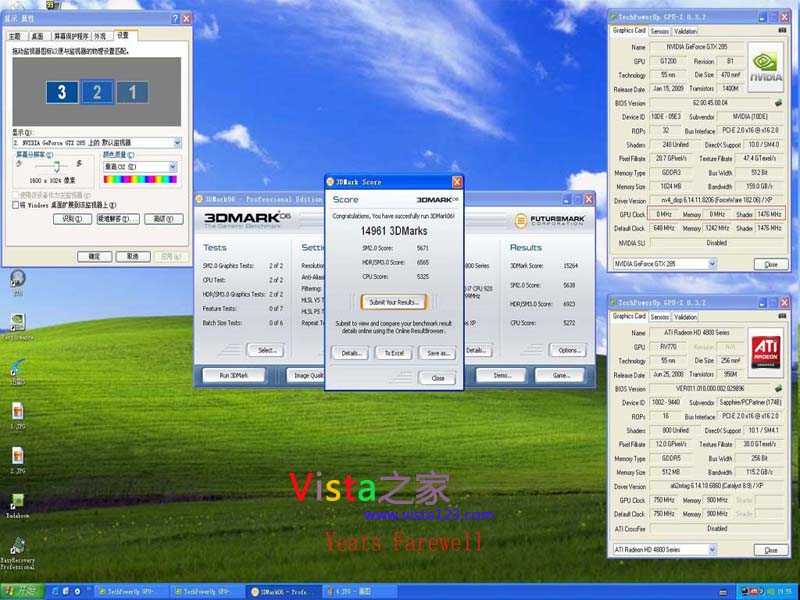This screenshot has width=800, height=600.
Task: Open Validation tab in the ATI GPU-Z window
Action: coord(685,317)
